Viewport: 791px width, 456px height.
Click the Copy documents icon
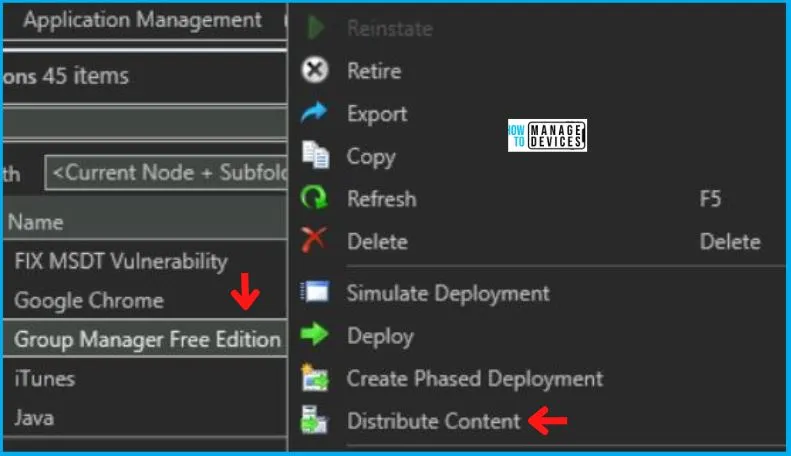click(x=315, y=157)
